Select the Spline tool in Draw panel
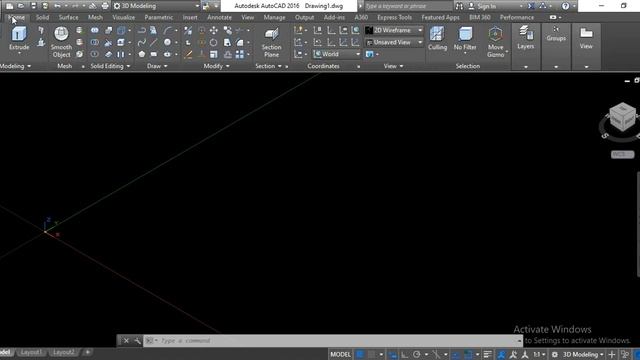Screen dimensions: 640x360 click(x=142, y=42)
